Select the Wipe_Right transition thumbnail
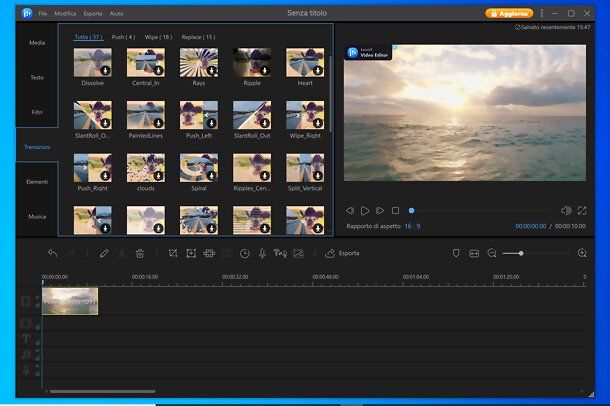Viewport: 610px width, 406px height. [305, 115]
